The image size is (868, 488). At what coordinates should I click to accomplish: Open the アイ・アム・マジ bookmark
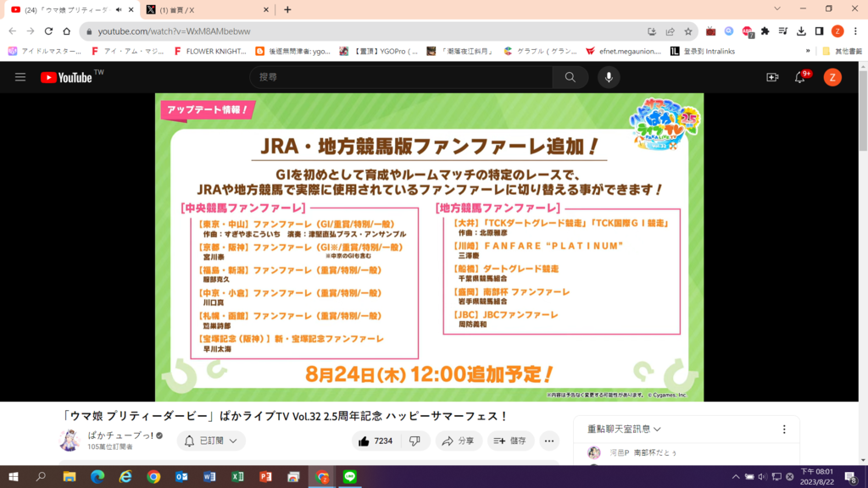click(127, 52)
